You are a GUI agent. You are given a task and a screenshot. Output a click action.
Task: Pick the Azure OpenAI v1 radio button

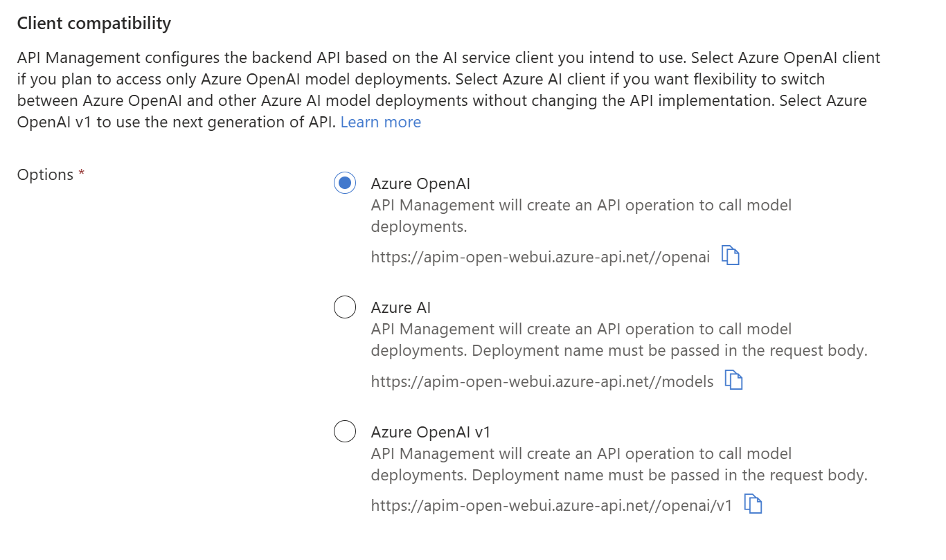(x=345, y=432)
